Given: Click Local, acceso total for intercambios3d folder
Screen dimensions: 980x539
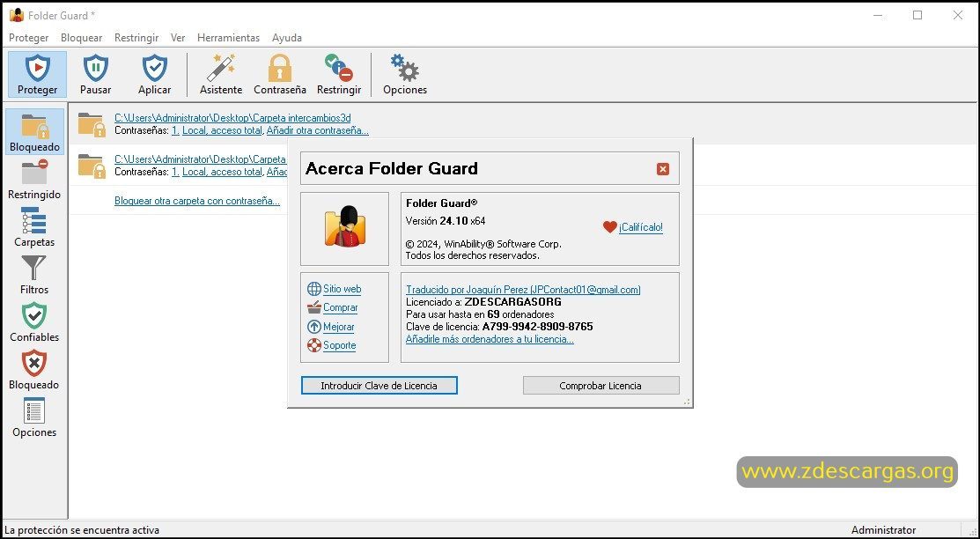Looking at the screenshot, I should coord(222,130).
